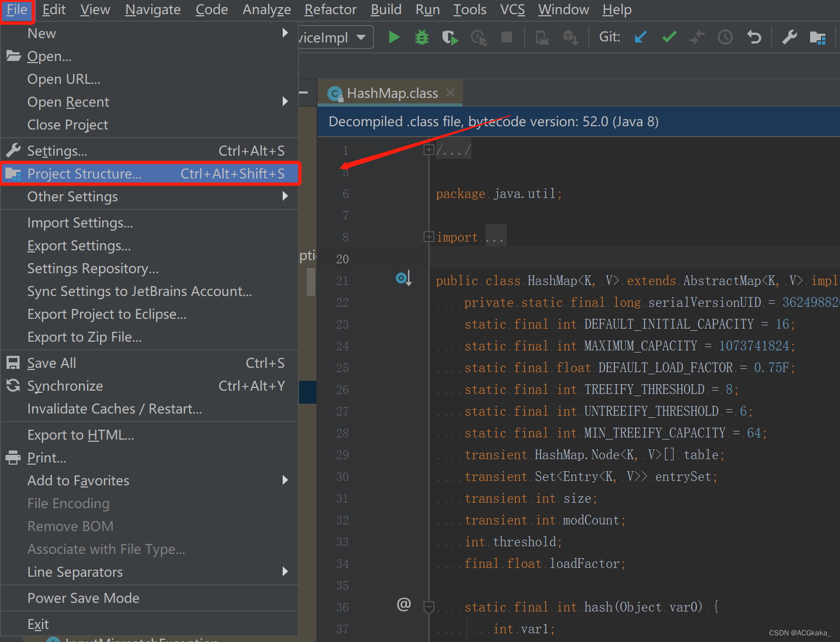Show Git history via the clock icon
This screenshot has height=642, width=840.
(x=725, y=37)
